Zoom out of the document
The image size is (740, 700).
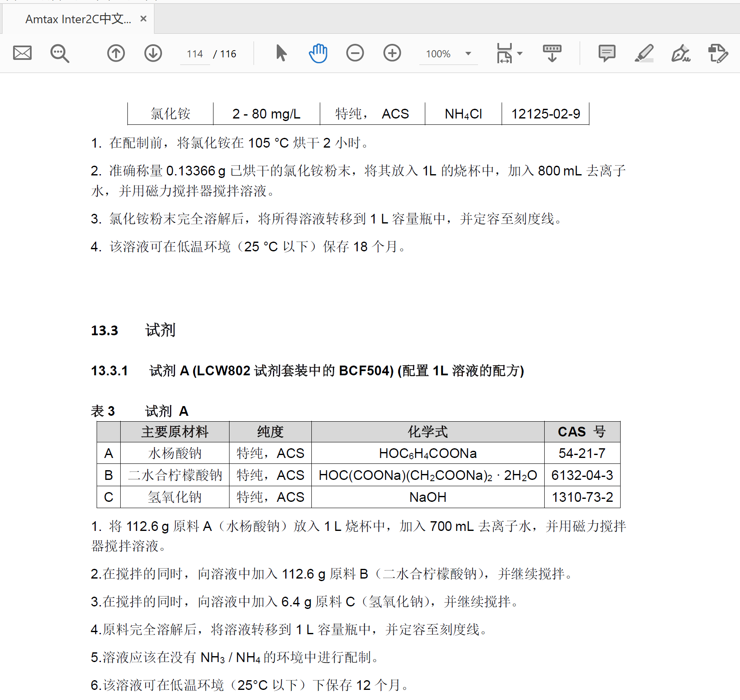click(355, 53)
